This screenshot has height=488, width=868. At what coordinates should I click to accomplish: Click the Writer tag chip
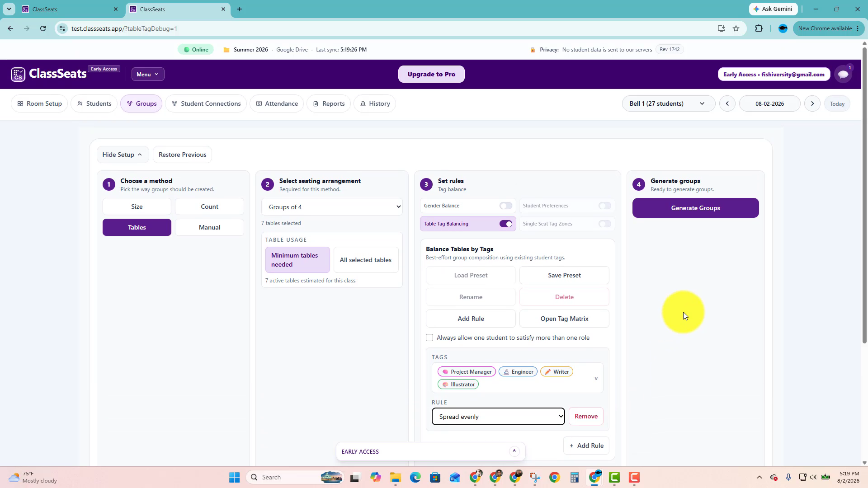point(557,372)
